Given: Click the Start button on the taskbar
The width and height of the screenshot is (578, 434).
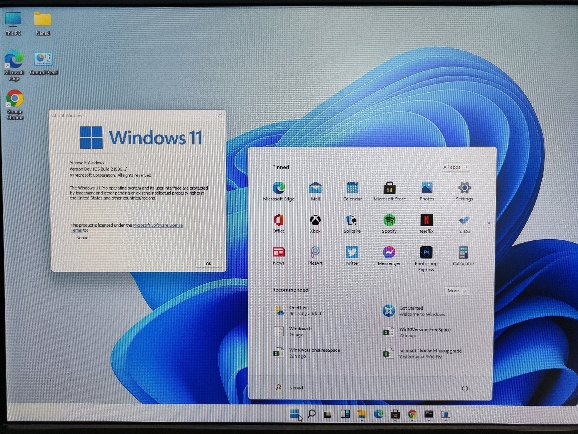Looking at the screenshot, I should pos(295,414).
